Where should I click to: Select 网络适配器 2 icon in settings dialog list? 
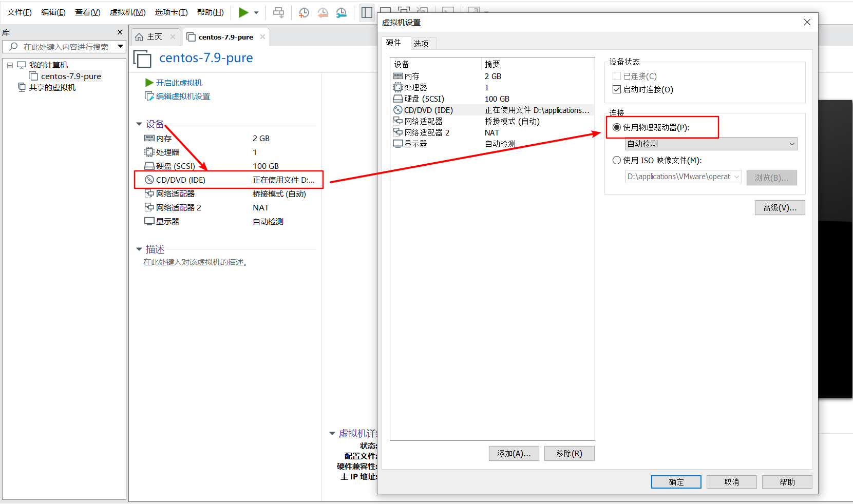tap(398, 132)
